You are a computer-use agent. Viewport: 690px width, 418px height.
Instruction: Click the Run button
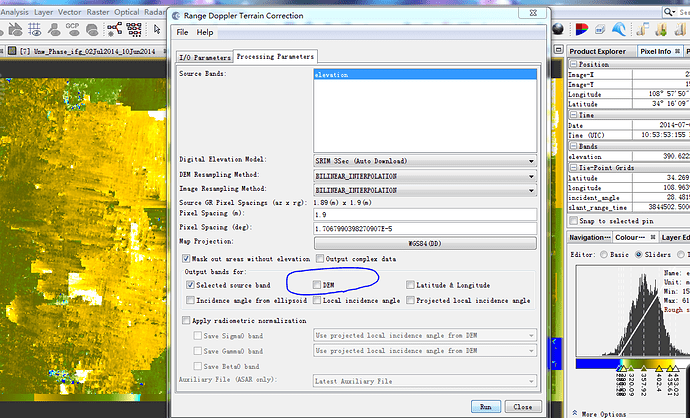click(486, 407)
